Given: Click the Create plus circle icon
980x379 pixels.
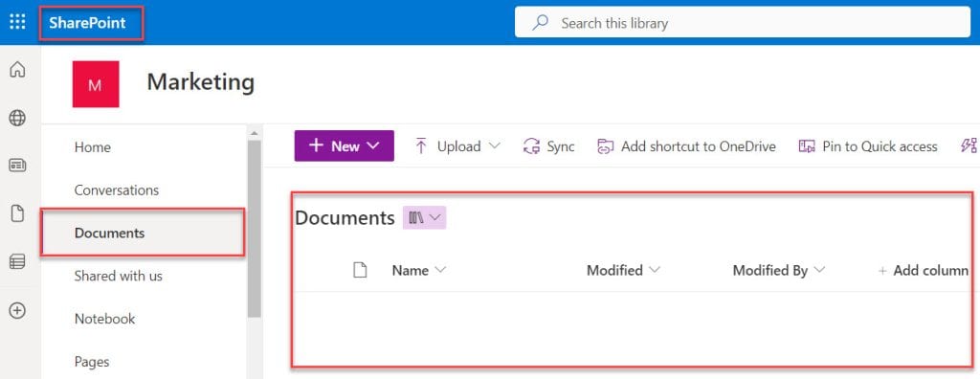Looking at the screenshot, I should (17, 310).
